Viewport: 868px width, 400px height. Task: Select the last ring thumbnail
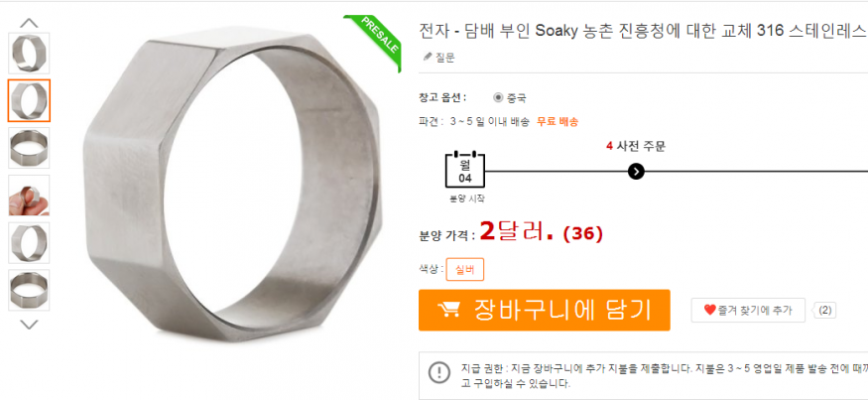pyautogui.click(x=29, y=290)
